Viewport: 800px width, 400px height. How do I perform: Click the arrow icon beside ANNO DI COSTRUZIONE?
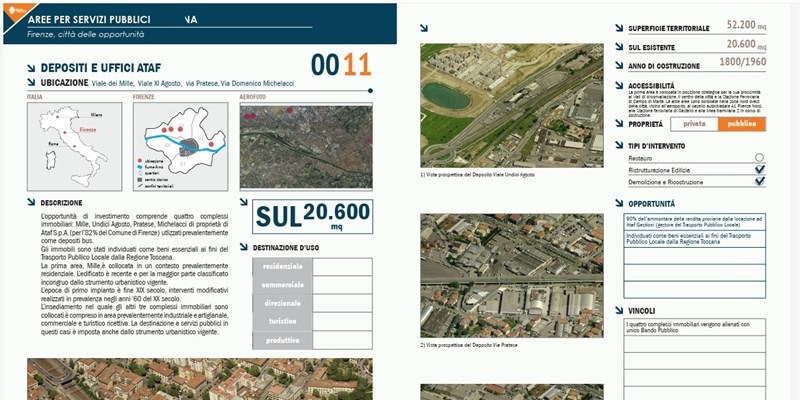pos(619,65)
